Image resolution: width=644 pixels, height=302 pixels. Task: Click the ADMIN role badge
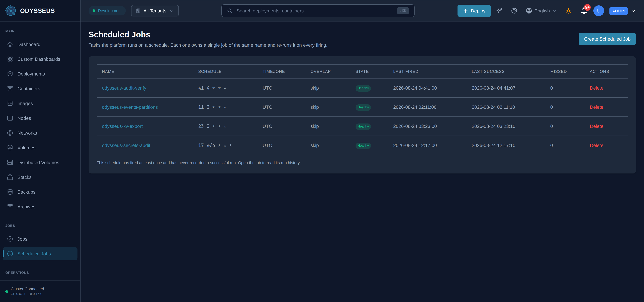(619, 11)
